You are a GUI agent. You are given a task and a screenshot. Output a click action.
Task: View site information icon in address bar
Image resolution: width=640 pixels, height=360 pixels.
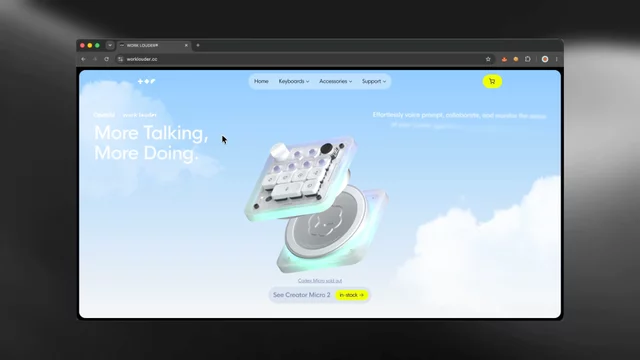[120, 59]
